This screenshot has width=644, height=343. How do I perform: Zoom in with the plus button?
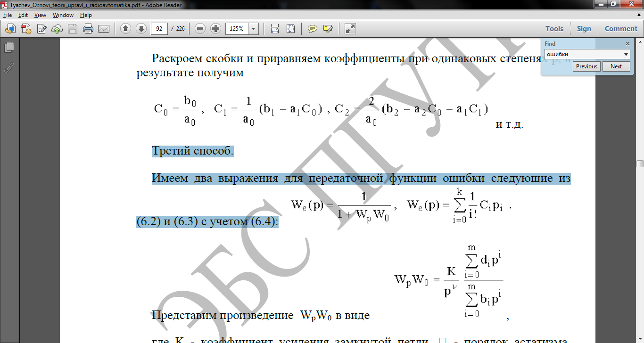[x=216, y=29]
